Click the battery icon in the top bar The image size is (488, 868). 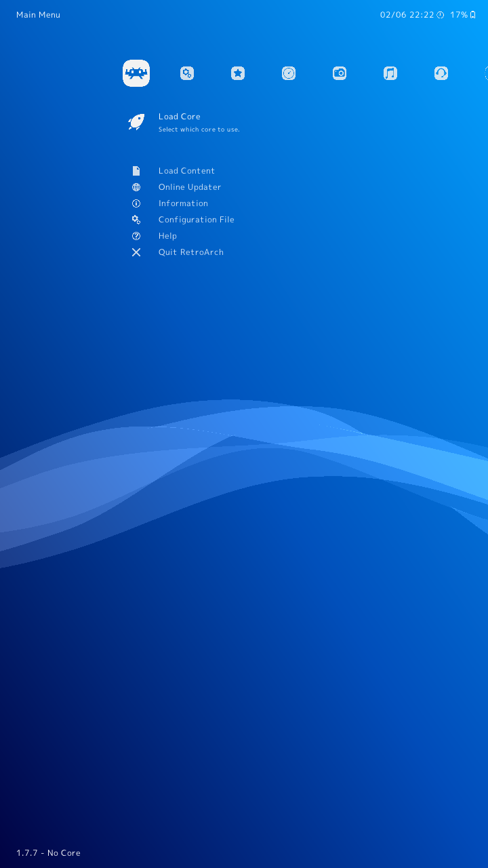pyautogui.click(x=473, y=15)
